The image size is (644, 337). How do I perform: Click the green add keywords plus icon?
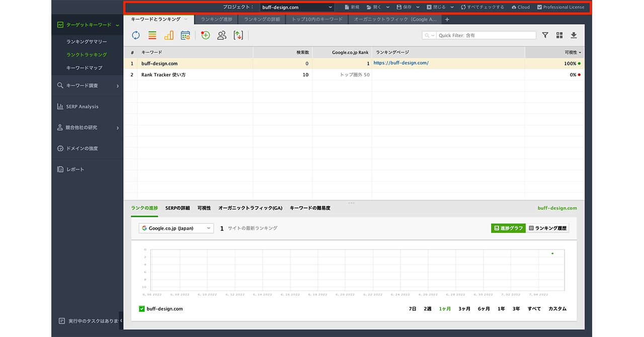pyautogui.click(x=205, y=35)
